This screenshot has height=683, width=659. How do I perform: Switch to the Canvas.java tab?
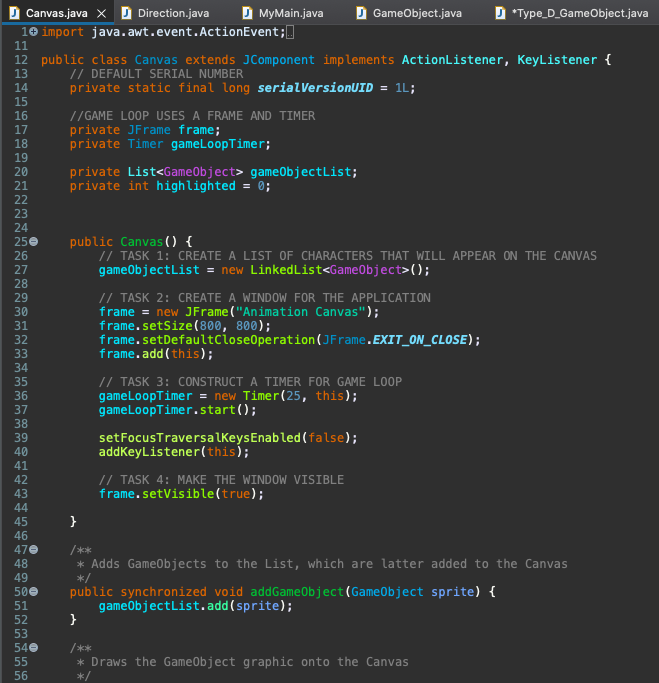pos(57,13)
